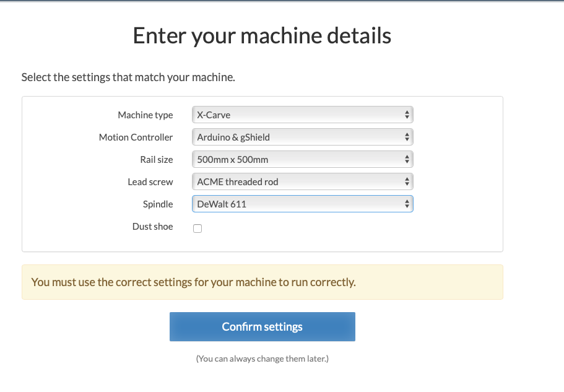Screen dimensions: 564x392
Task: Click the 'You can always change them later' note
Action: click(262, 359)
